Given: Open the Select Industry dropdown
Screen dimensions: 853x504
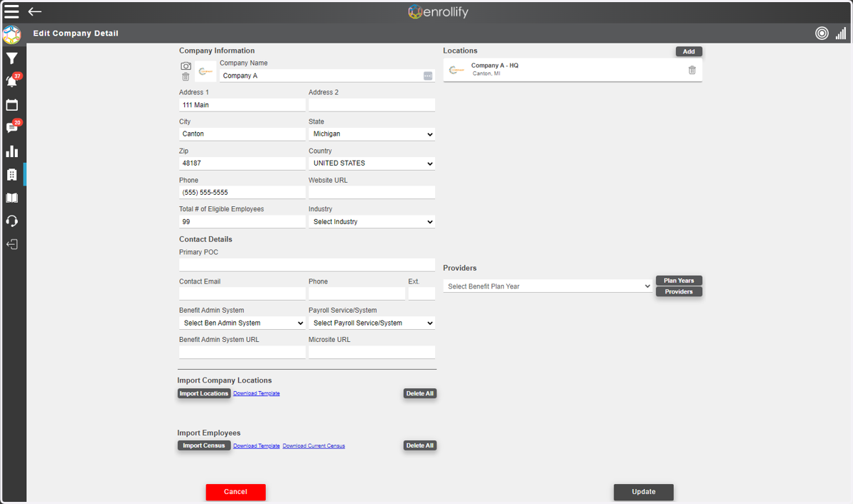Looking at the screenshot, I should click(x=372, y=222).
